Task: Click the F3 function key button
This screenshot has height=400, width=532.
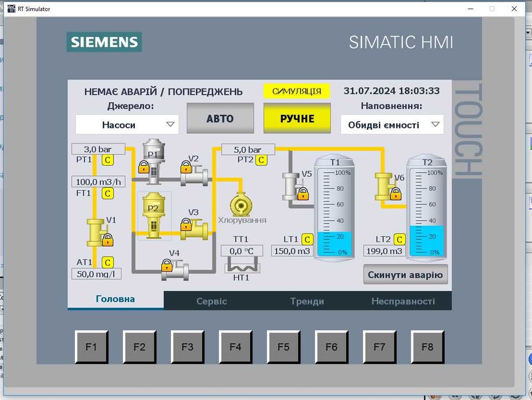Action: pos(187,347)
